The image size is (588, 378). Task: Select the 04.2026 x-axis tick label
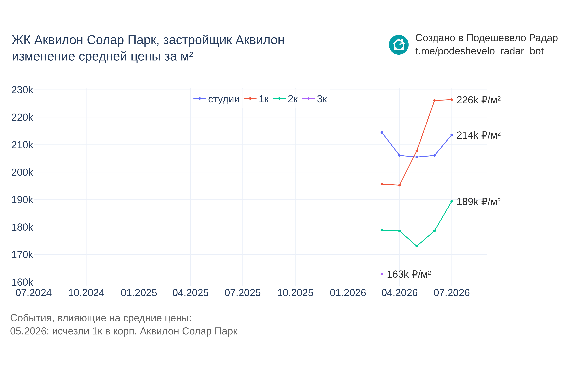[x=399, y=293]
